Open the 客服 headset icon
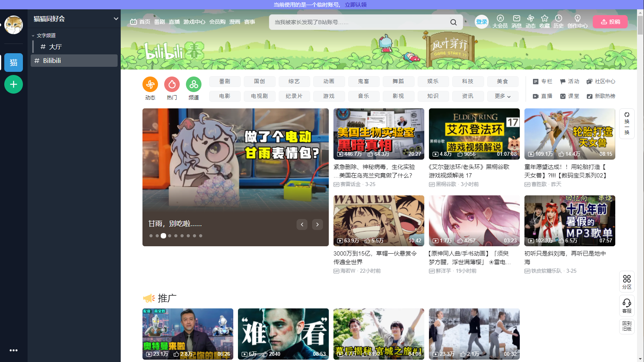Viewport: 644px width, 362px height. click(627, 305)
